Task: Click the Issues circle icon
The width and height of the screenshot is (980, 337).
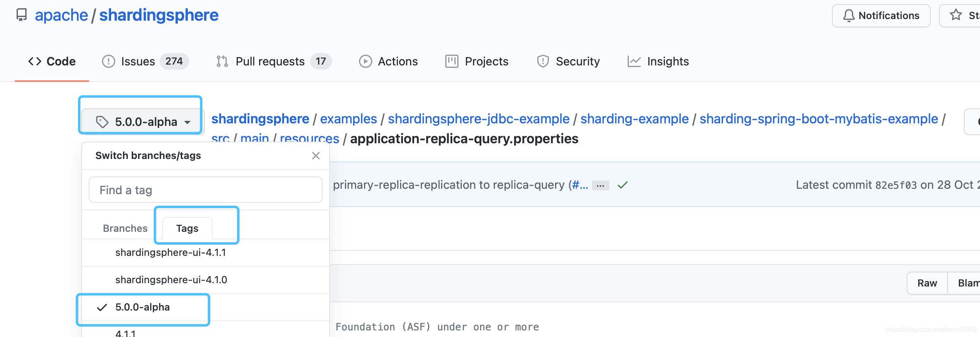Action: [109, 61]
